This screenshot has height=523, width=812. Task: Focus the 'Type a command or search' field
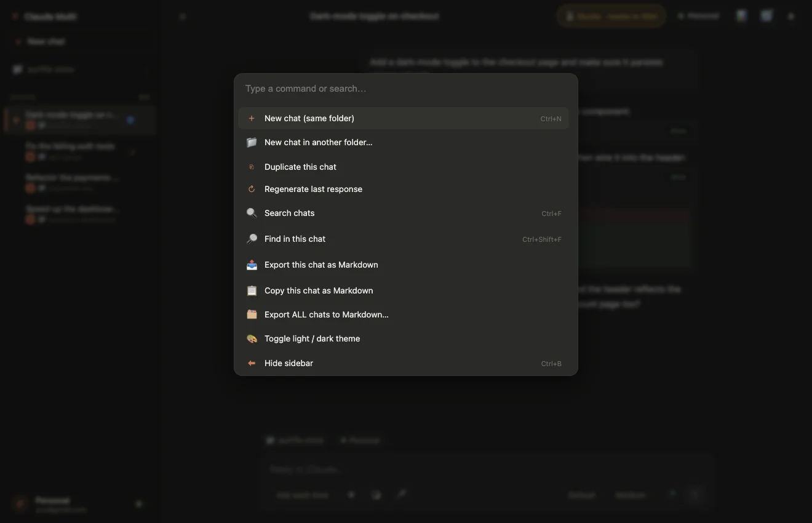pyautogui.click(x=405, y=89)
